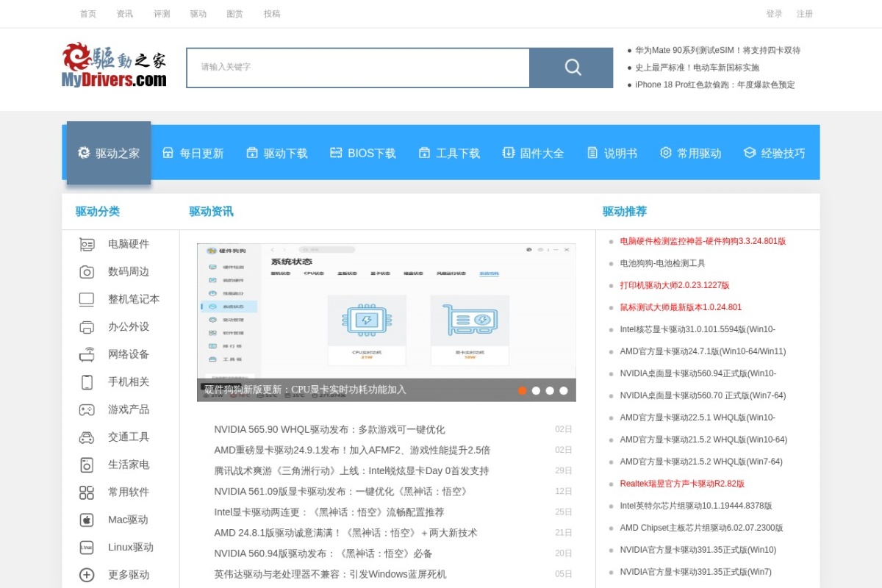Open article Intel显卡驱动两连更
Screen dimensions: 882x588
[329, 512]
